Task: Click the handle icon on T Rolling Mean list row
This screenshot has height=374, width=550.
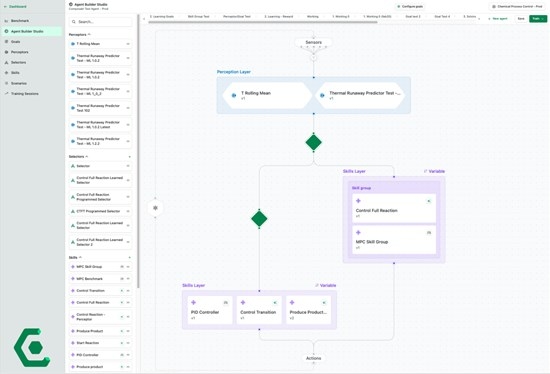Action: pyautogui.click(x=128, y=44)
